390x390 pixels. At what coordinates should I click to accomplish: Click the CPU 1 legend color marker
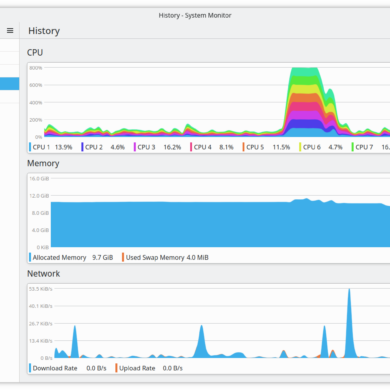click(30, 147)
